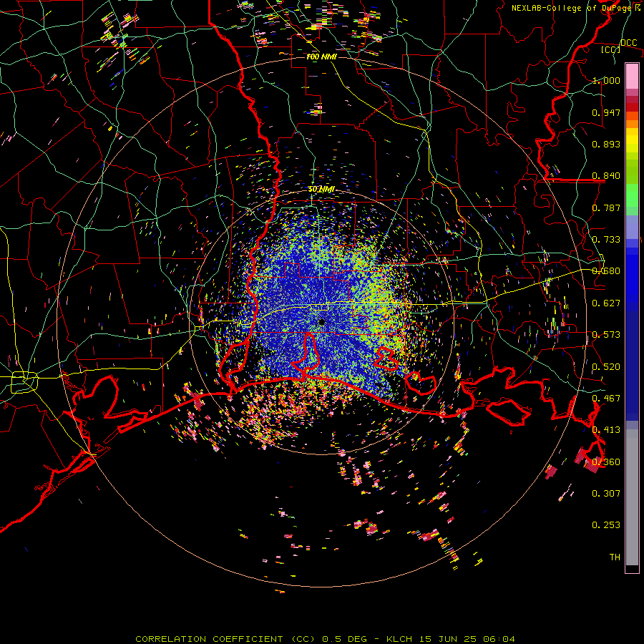
Task: Select the 0.360 scale value
Action: 606,462
